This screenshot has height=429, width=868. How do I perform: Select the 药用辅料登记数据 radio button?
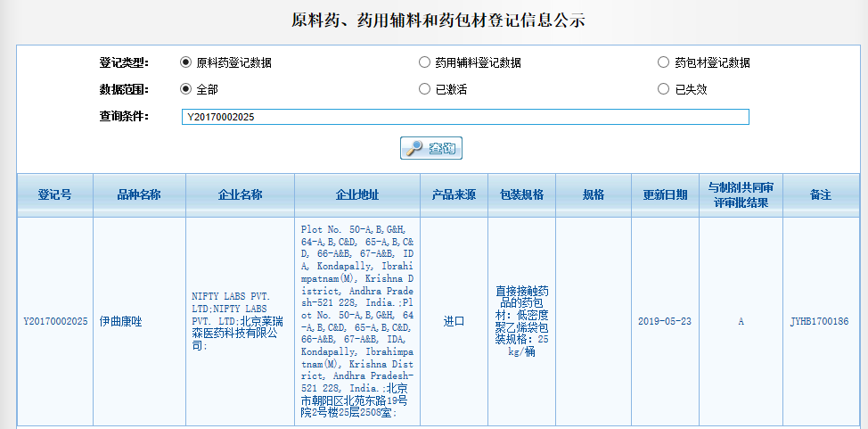(424, 62)
